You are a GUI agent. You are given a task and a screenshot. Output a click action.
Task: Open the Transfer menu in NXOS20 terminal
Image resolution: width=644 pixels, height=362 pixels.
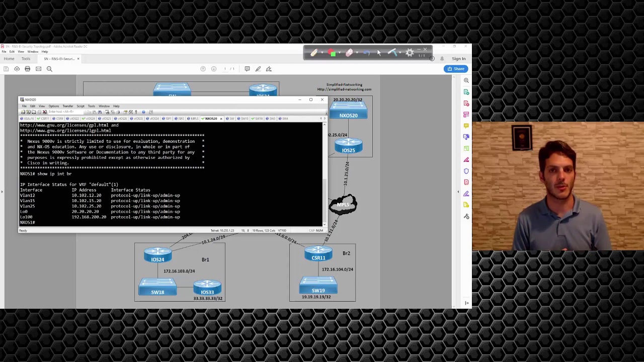point(67,106)
